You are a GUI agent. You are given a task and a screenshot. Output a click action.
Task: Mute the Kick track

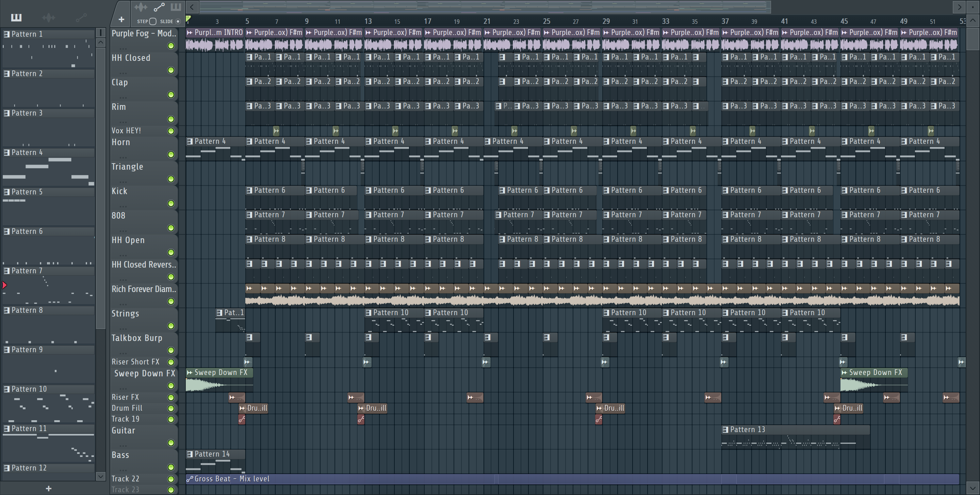tap(171, 203)
